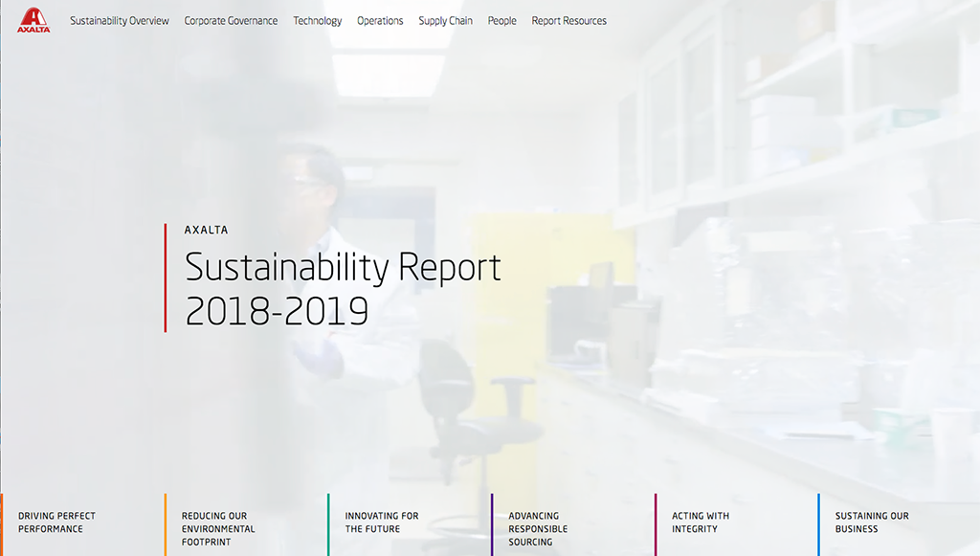Go to the Technology section

click(318, 21)
